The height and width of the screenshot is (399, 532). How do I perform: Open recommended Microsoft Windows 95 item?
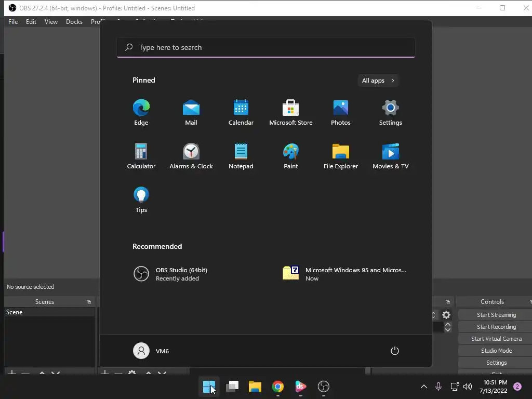click(x=345, y=274)
